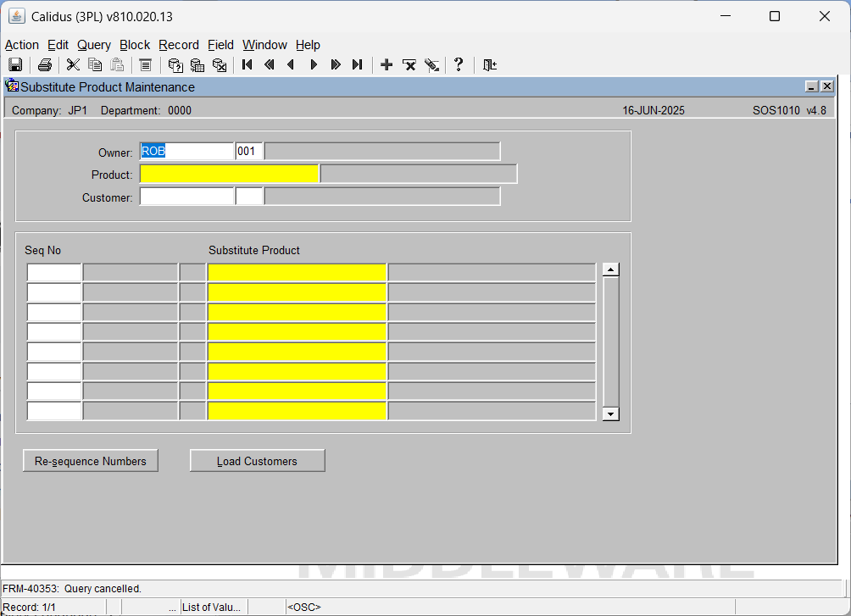The image size is (851, 616).
Task: Open the Query menu
Action: (94, 45)
